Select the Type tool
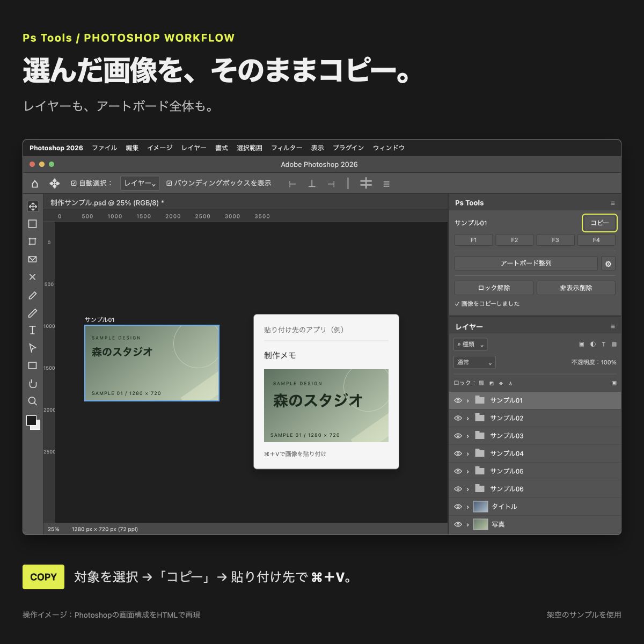Screen dimensions: 644x644 [x=33, y=330]
